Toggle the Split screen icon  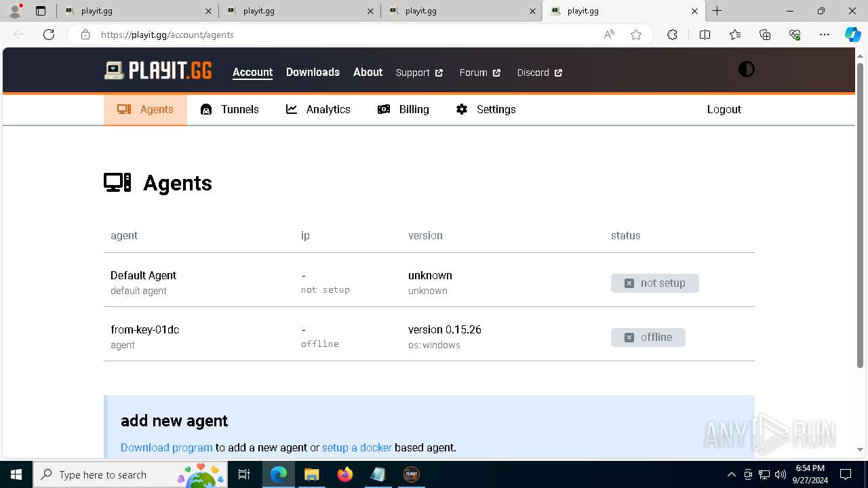tap(705, 35)
